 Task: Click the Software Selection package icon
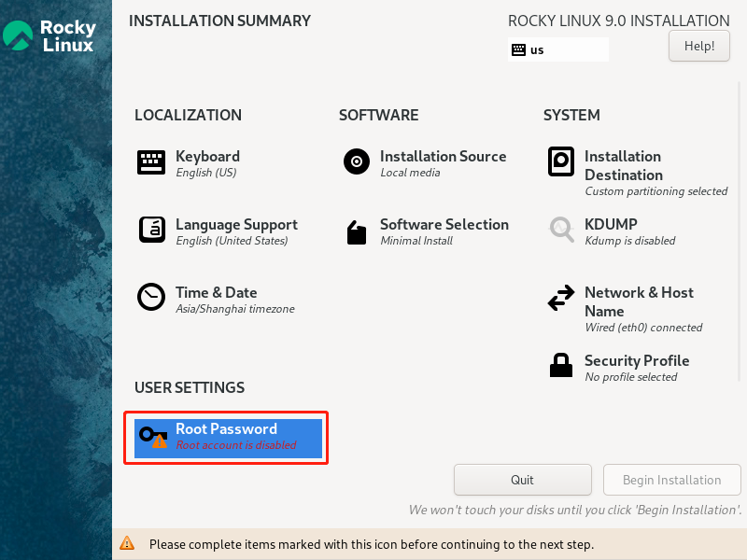point(357,231)
